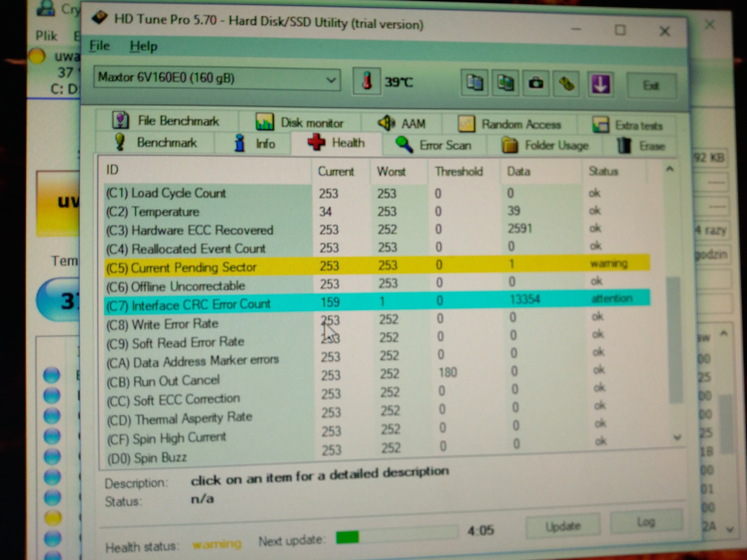Screen dimensions: 747x560
Task: Select the (C3) Hardware ECC Recovered row
Action: point(376,229)
